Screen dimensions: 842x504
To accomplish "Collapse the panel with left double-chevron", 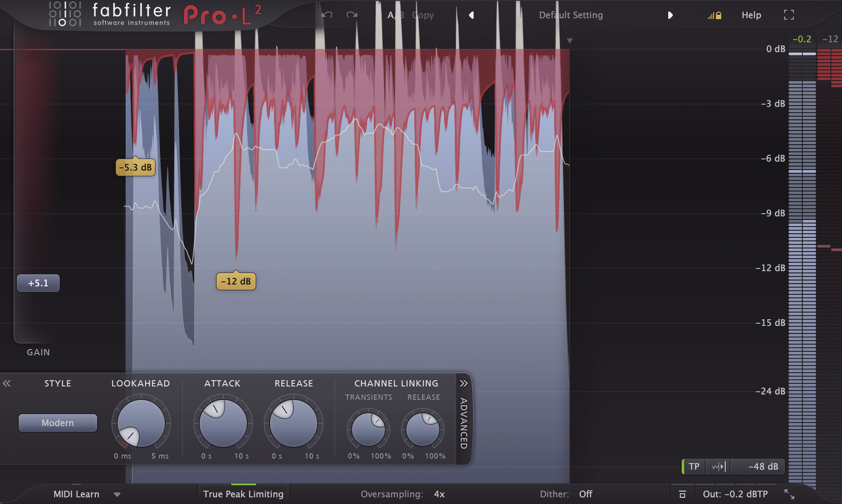I will coord(7,383).
